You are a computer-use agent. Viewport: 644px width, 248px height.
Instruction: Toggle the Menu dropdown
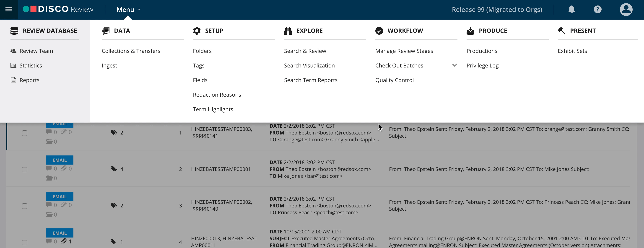[128, 9]
